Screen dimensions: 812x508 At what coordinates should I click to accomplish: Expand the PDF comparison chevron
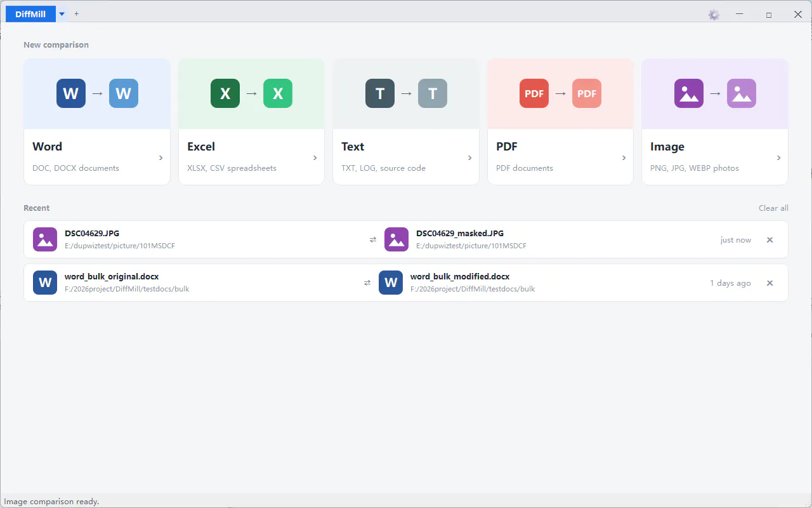[x=624, y=157]
